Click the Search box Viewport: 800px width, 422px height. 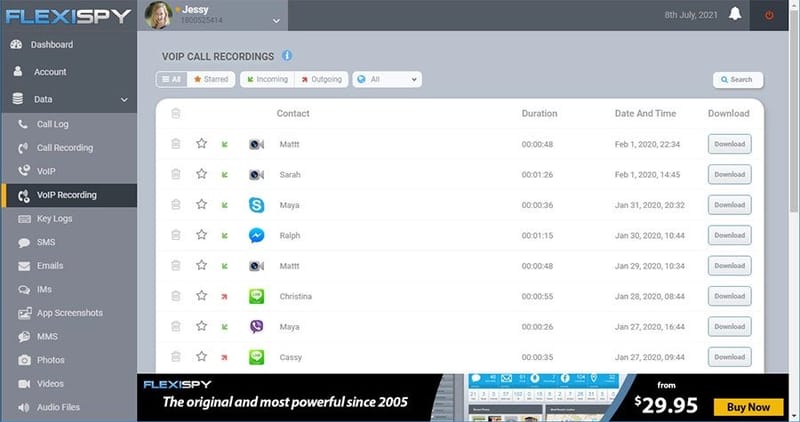(737, 79)
